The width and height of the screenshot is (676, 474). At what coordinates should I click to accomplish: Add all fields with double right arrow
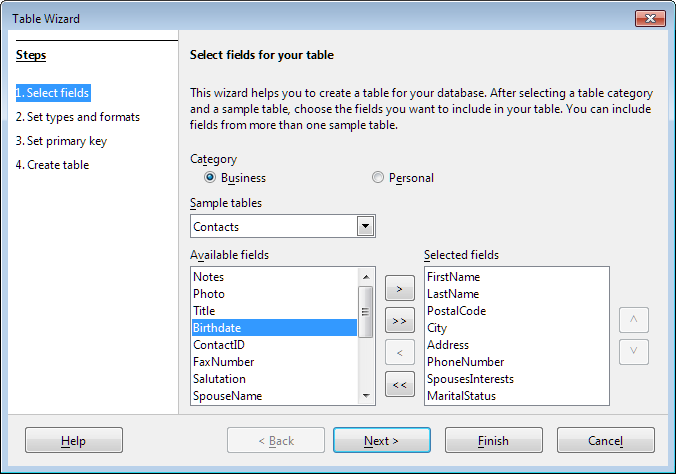(x=400, y=320)
